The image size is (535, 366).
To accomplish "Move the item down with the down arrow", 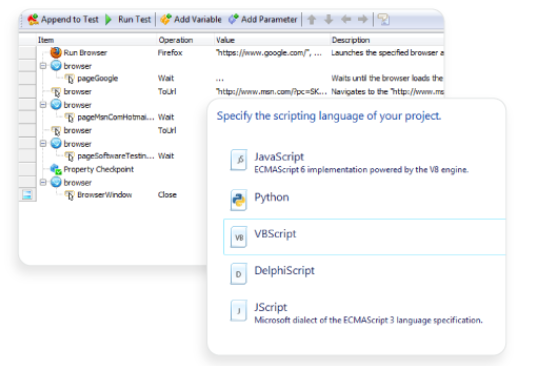I will pyautogui.click(x=329, y=19).
